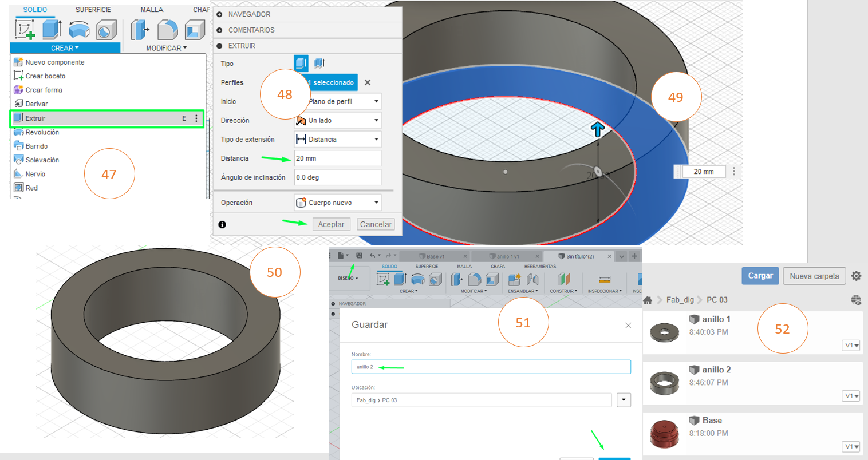The width and height of the screenshot is (868, 460).
Task: Click the blue extrude direction arrow on the model
Action: 598,129
